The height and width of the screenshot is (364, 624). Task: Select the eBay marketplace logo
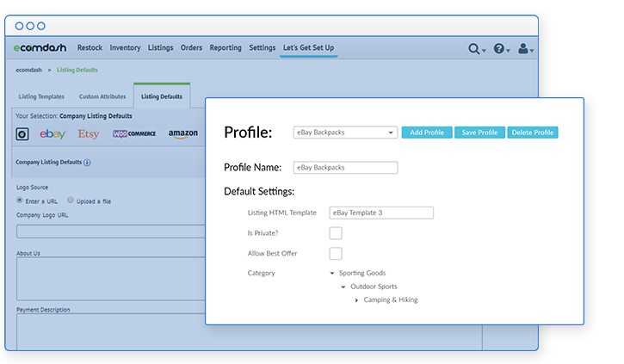tap(53, 133)
